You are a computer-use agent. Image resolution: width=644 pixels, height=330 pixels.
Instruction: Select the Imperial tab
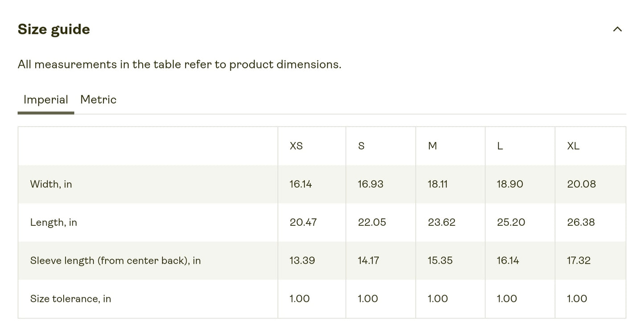click(45, 100)
